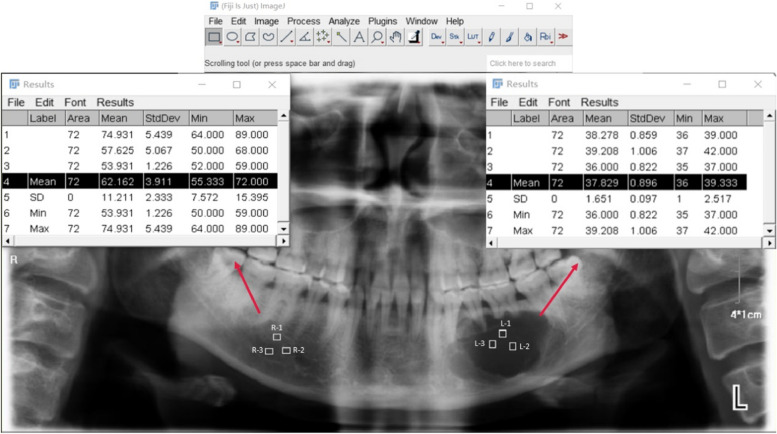The width and height of the screenshot is (777, 434).
Task: Select the Freehand selection tool
Action: click(269, 37)
